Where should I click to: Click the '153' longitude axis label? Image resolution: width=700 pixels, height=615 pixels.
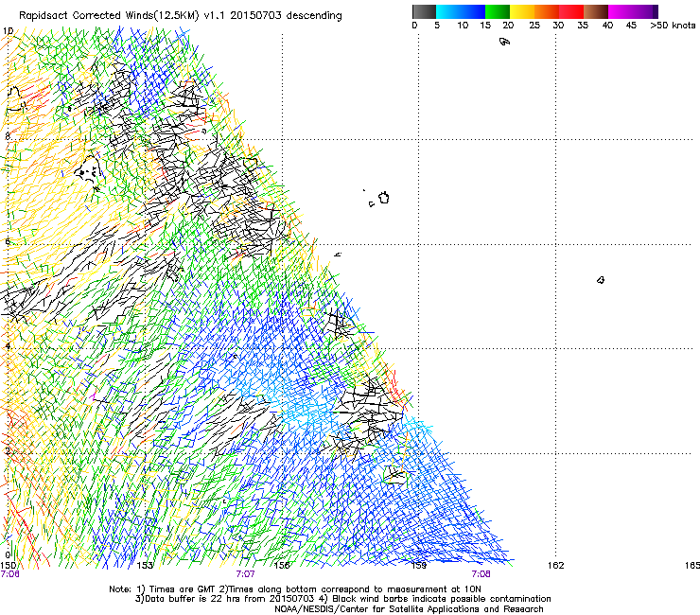click(145, 566)
